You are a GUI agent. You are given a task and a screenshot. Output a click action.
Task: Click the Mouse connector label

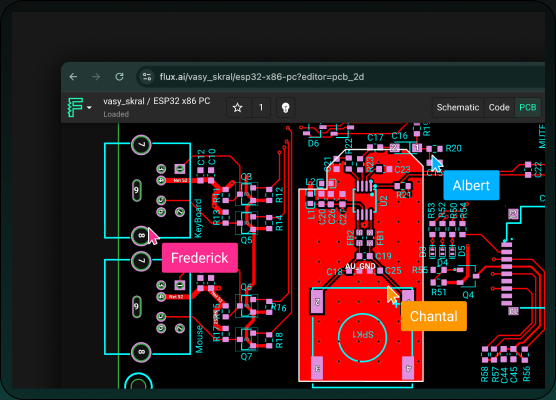pos(199,339)
